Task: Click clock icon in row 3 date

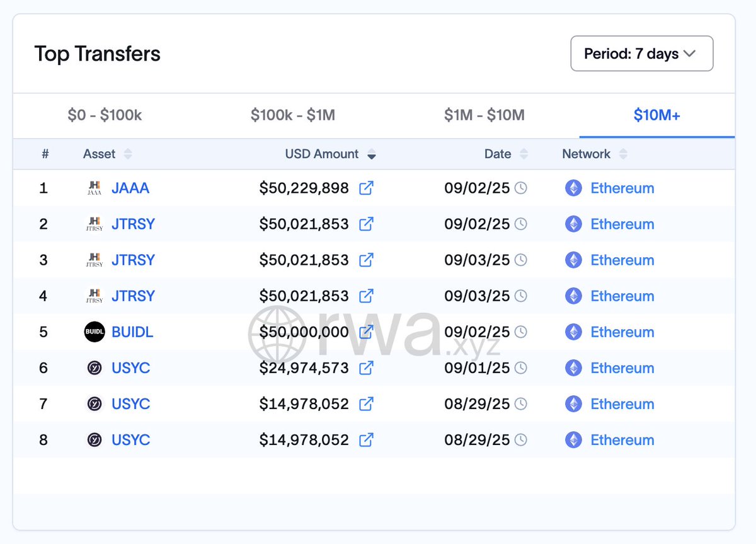Action: click(521, 260)
